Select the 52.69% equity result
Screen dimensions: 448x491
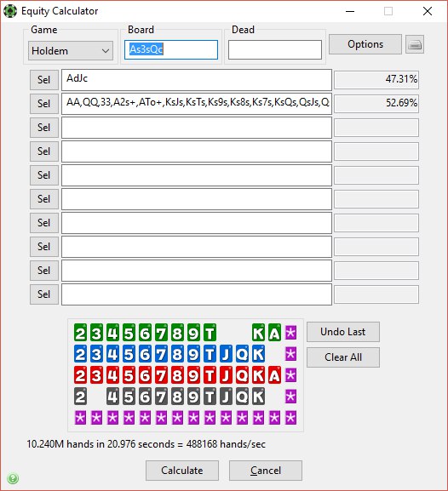(x=376, y=104)
